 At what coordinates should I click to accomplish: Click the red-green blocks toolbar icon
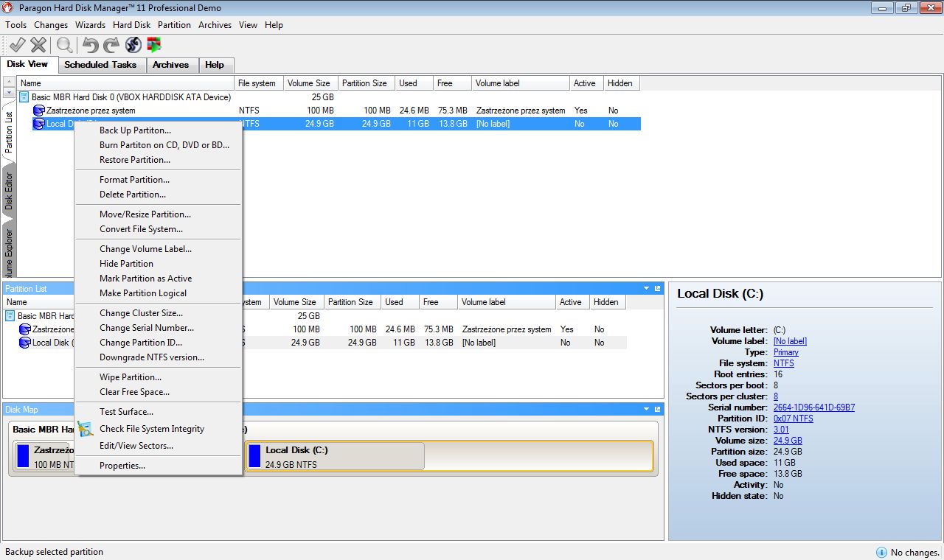[154, 45]
